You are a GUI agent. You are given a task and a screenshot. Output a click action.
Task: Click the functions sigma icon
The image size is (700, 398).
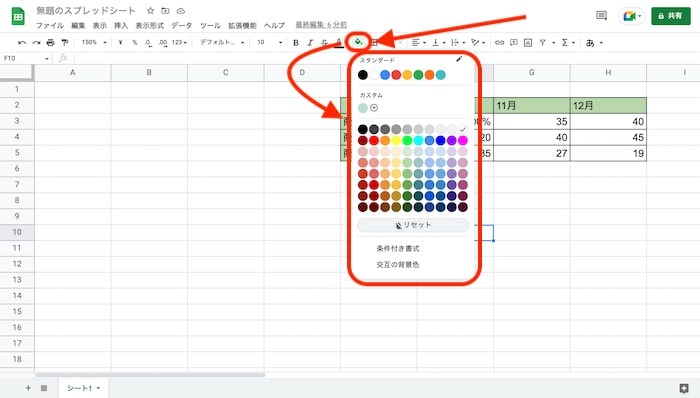click(565, 42)
